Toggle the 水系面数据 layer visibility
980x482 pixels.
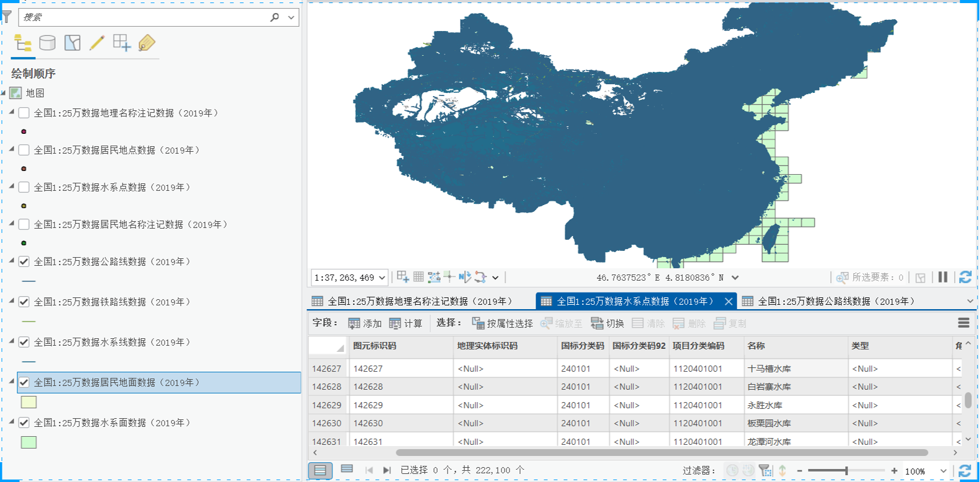coord(24,423)
